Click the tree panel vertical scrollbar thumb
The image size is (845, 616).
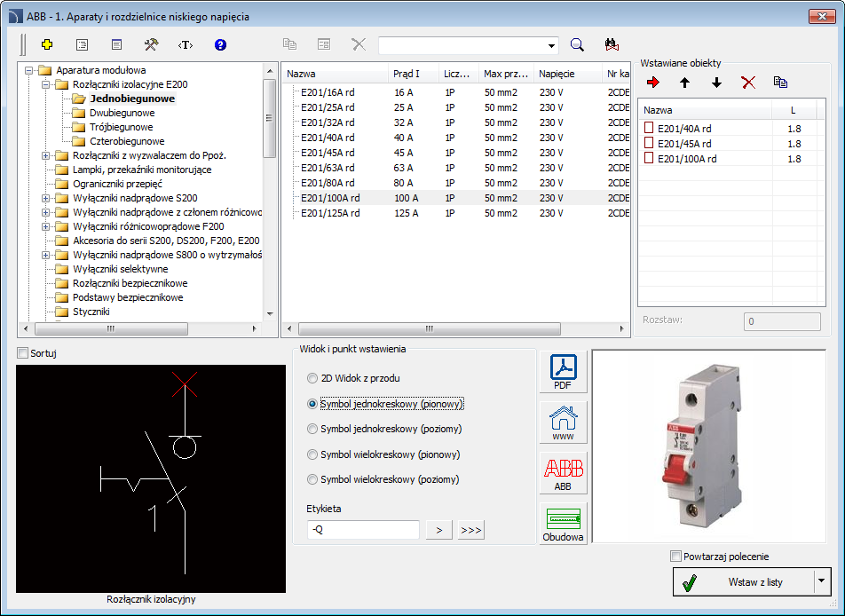[270, 118]
